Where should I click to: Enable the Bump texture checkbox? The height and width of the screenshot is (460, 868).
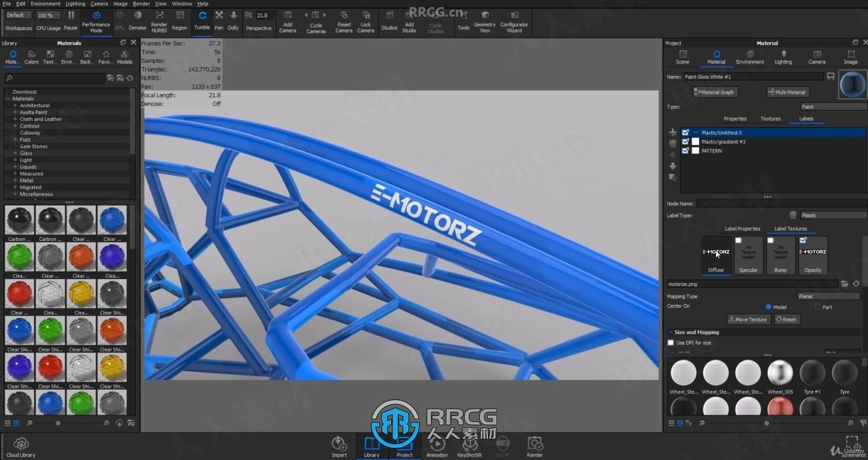(x=770, y=241)
